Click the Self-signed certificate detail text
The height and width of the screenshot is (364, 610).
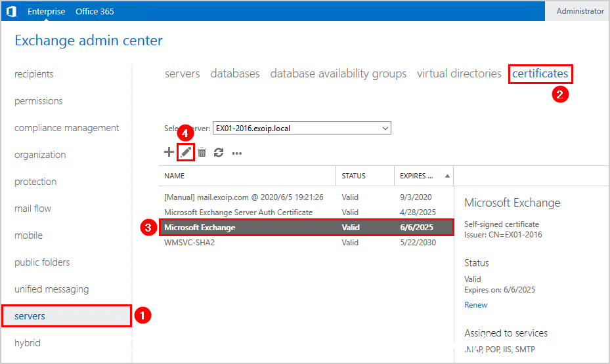[x=502, y=224]
